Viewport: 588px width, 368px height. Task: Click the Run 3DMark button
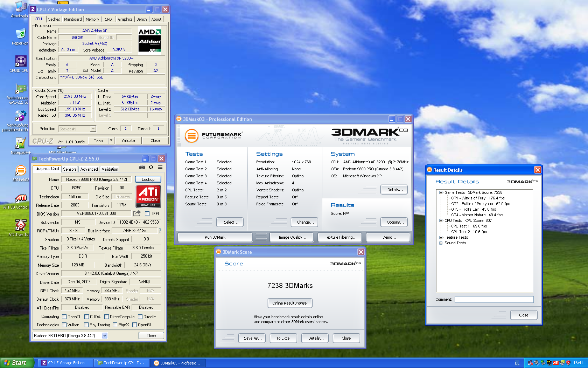215,237
